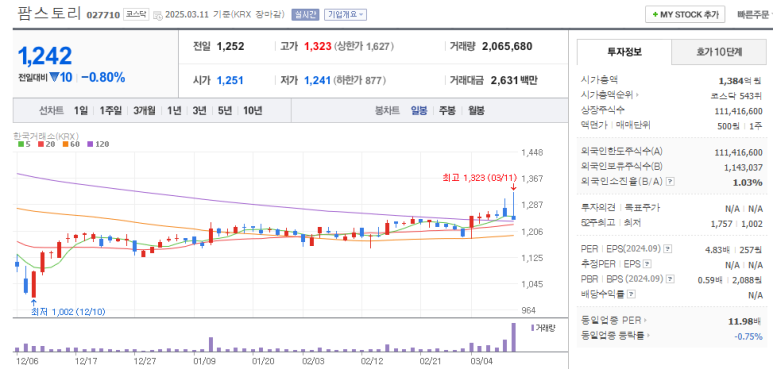773x369 pixels.
Task: Click the 팜스토리 stock name heading
Action: pyautogui.click(x=49, y=13)
